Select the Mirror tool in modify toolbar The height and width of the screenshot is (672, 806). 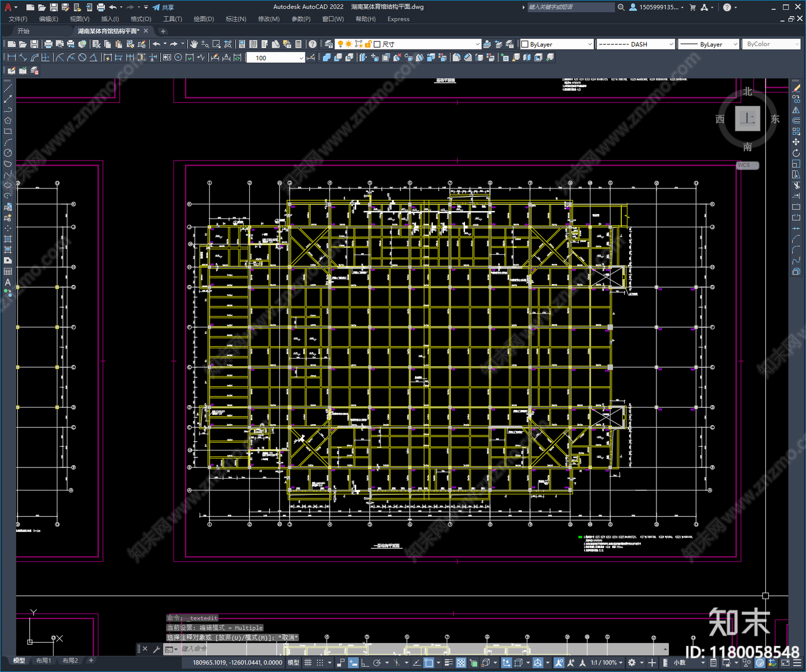tap(796, 110)
